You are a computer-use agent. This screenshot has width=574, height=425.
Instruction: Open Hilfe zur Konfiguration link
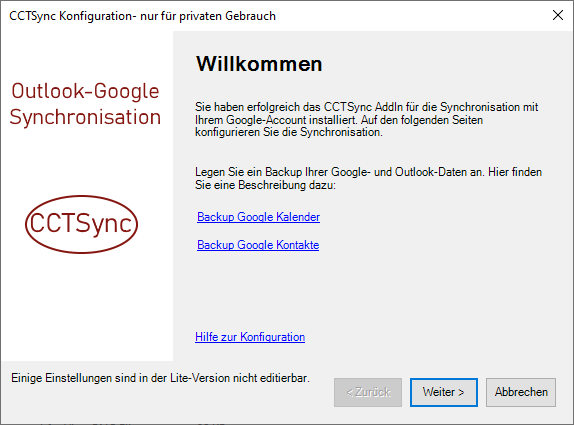250,337
